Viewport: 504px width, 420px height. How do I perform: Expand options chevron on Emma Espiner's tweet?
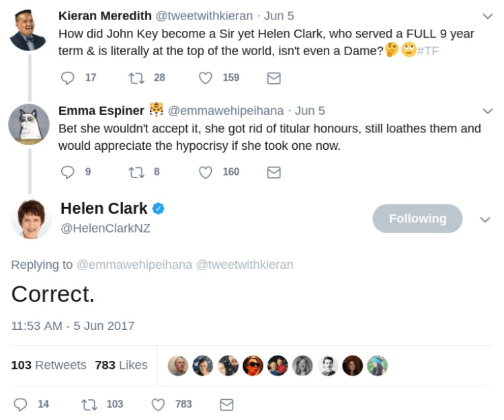tap(488, 111)
